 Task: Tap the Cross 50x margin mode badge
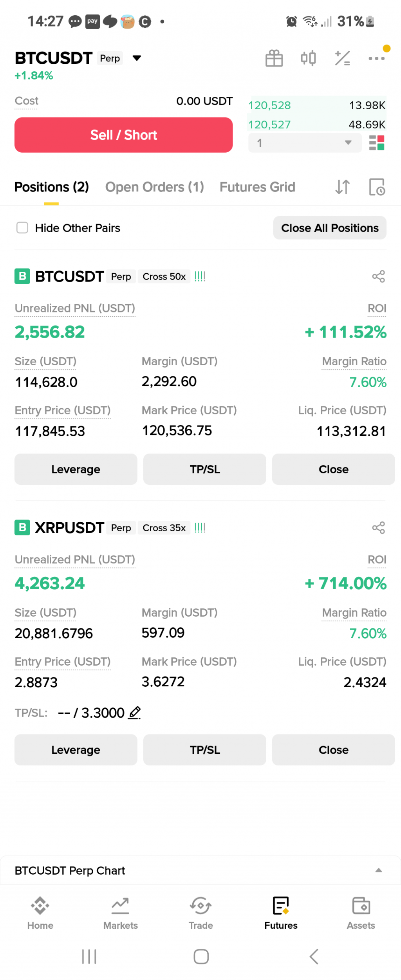click(x=164, y=276)
